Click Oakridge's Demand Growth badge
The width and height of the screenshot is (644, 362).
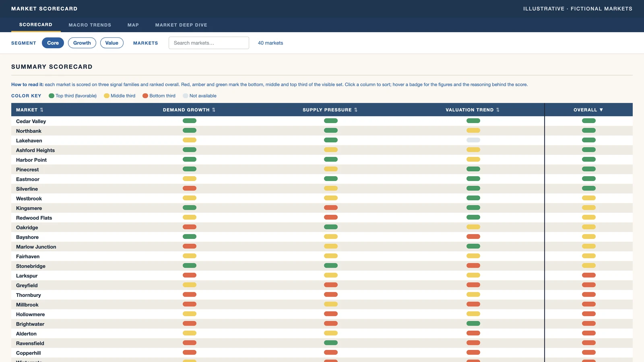tap(190, 227)
